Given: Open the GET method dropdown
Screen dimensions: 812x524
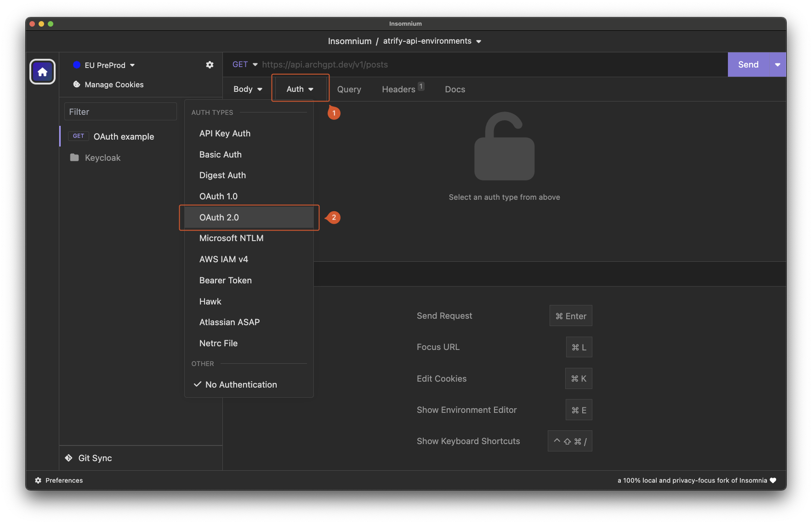Looking at the screenshot, I should (245, 64).
